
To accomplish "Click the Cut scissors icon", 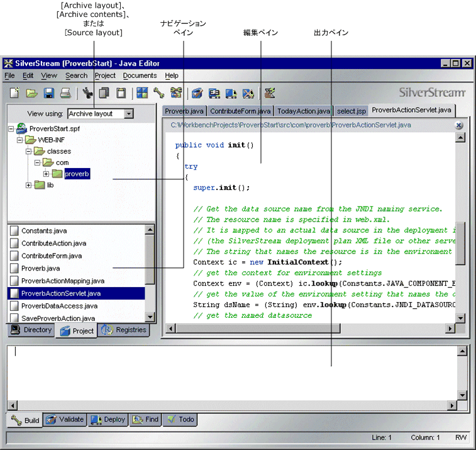I will coord(87,93).
